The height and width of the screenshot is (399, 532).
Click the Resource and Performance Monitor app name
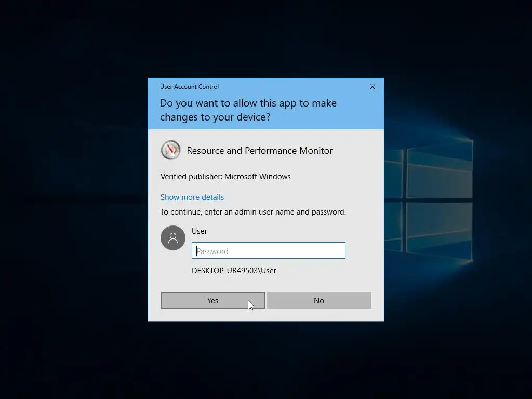260,150
